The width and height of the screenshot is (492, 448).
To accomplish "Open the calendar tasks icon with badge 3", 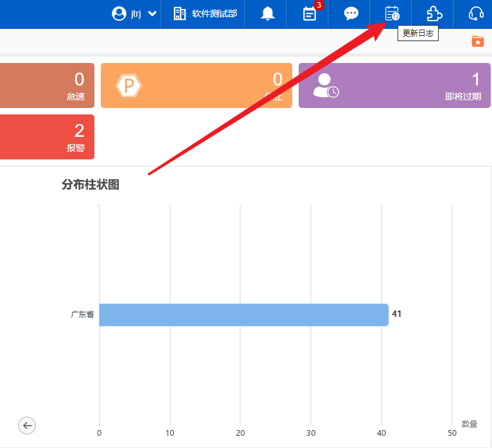I will [310, 13].
